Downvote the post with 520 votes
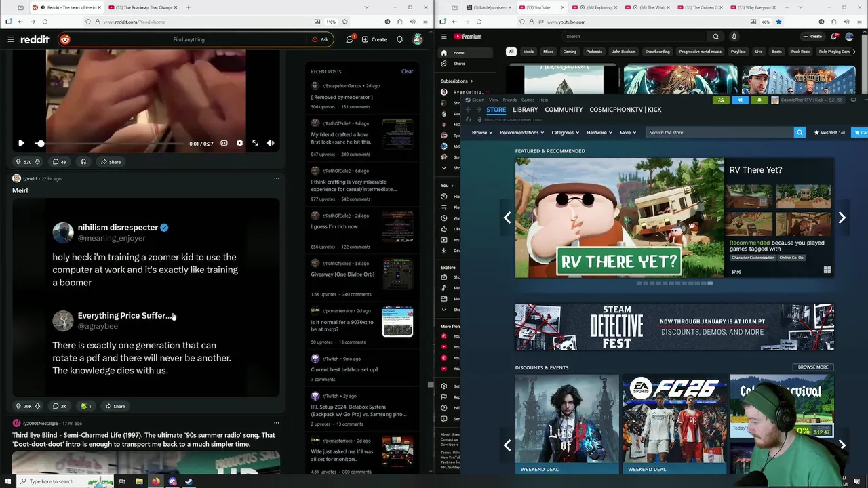 37,162
